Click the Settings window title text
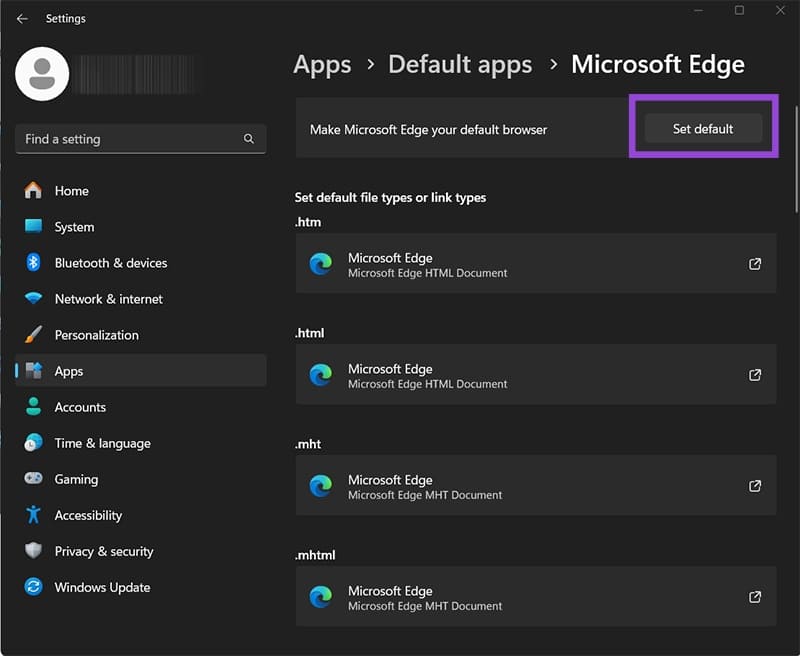Image resolution: width=800 pixels, height=656 pixels. [x=66, y=19]
